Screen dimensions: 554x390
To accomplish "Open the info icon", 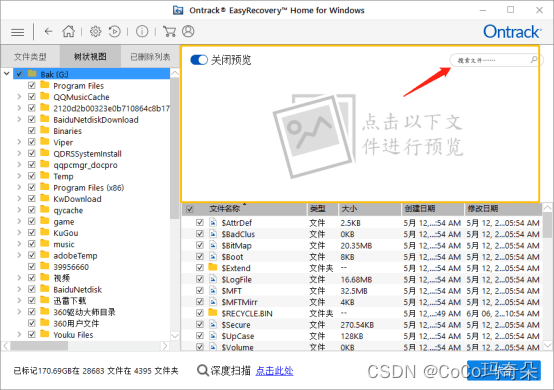I will click(142, 32).
